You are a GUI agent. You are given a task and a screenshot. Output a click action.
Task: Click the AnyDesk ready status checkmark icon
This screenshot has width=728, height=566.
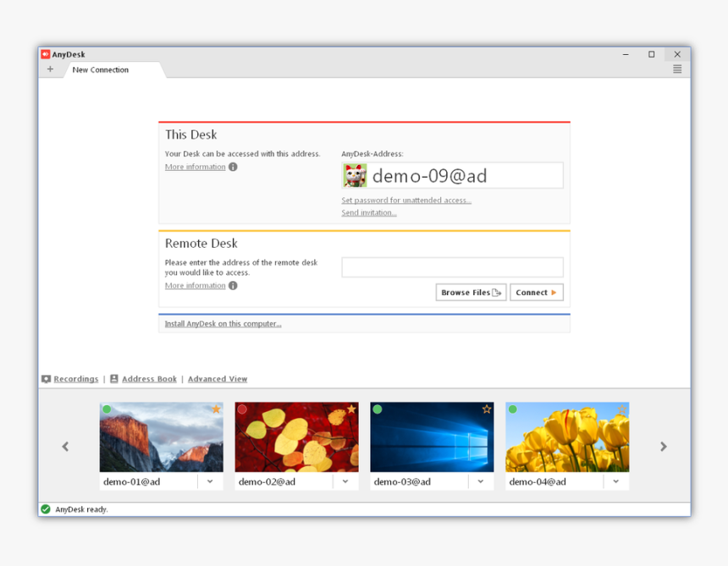45,508
